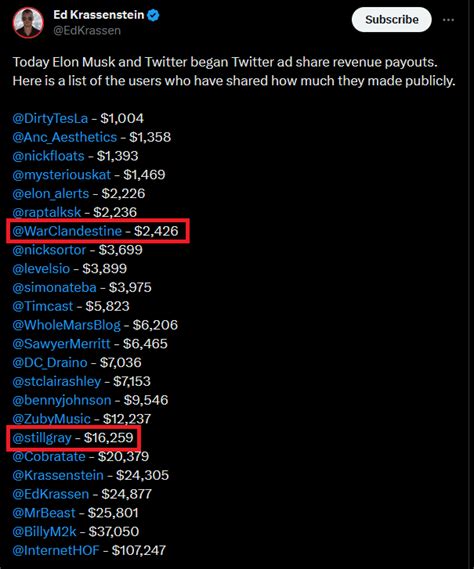474x569 pixels.
Task: Subscribe to Ed Krassenstein
Action: tap(392, 20)
